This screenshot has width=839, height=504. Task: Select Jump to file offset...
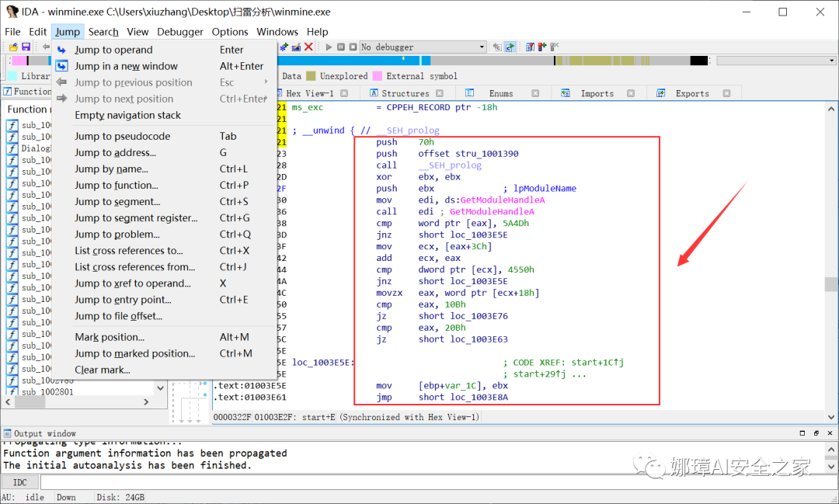click(164, 316)
